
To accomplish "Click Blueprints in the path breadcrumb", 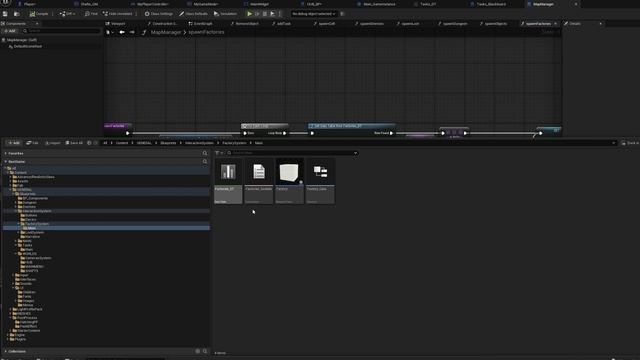I will pos(168,143).
